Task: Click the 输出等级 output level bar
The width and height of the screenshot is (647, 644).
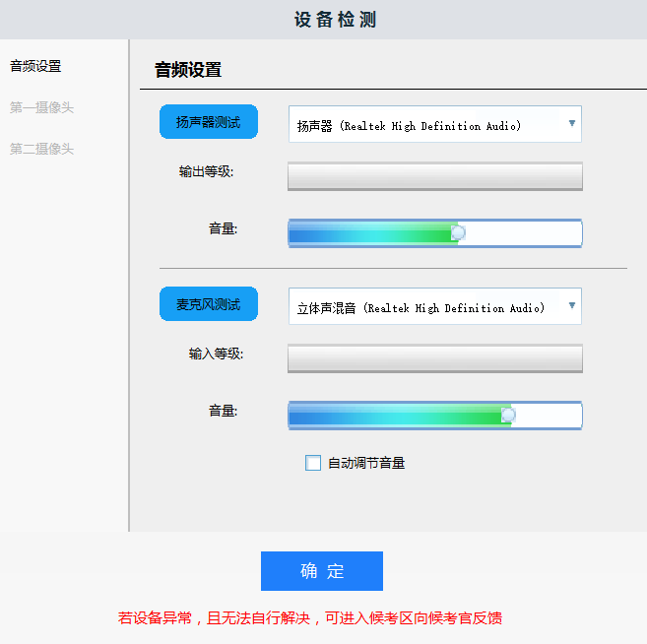Action: coord(434,176)
